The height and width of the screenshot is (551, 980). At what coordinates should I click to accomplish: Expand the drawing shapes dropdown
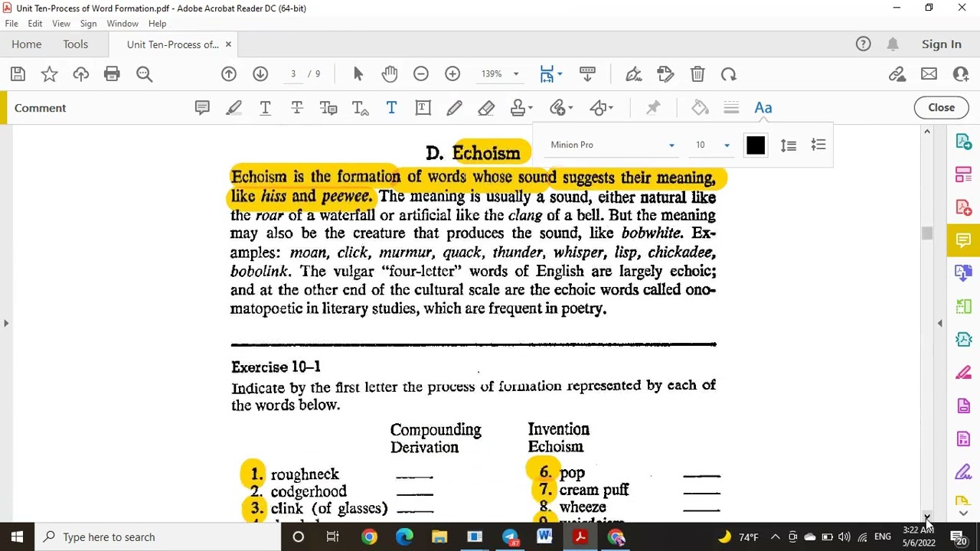610,108
